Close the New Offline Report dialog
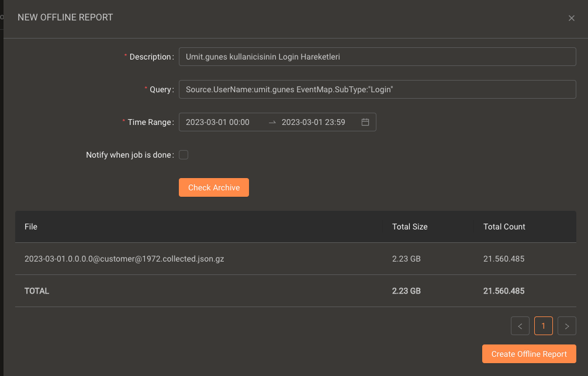Viewport: 588px width, 376px height. [x=571, y=18]
